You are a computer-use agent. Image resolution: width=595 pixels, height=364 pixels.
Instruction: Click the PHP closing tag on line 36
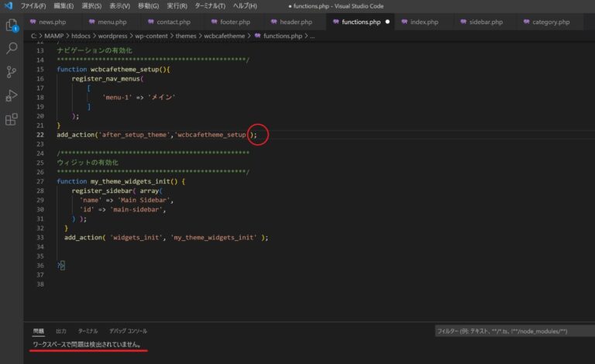(60, 266)
